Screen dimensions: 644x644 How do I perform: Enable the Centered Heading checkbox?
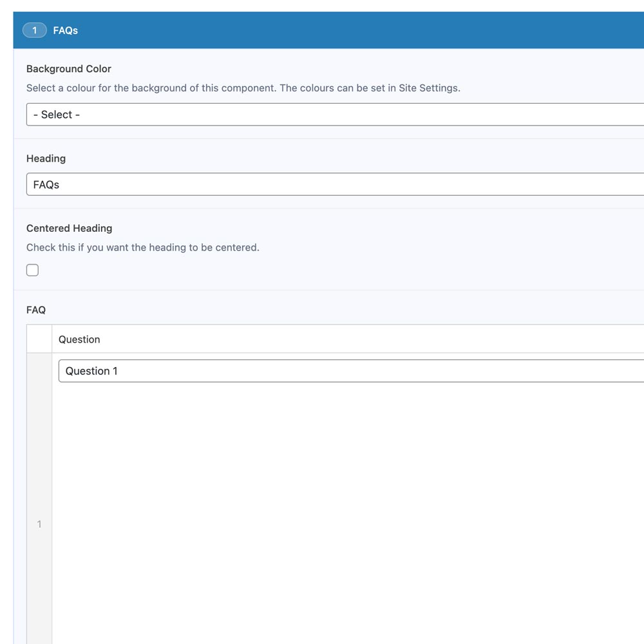coord(32,270)
